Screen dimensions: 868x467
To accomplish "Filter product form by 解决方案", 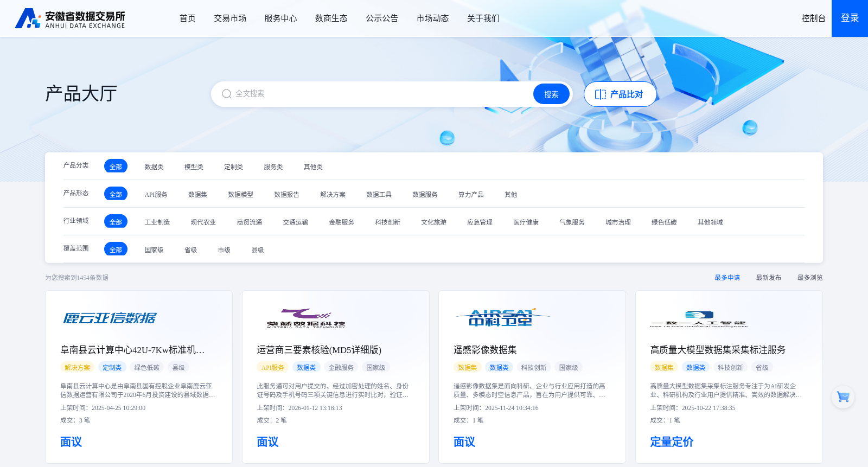I will 333,195.
